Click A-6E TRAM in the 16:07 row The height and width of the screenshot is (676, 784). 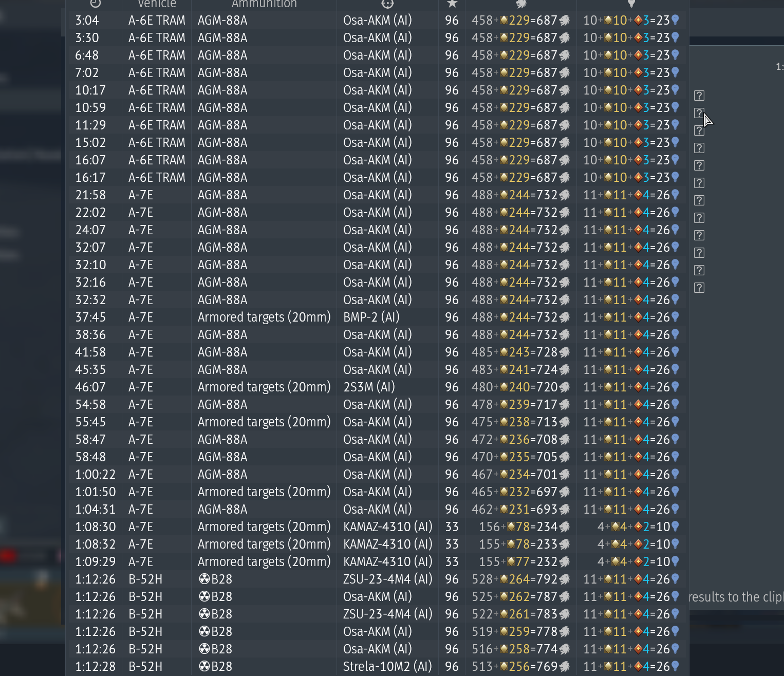157,160
